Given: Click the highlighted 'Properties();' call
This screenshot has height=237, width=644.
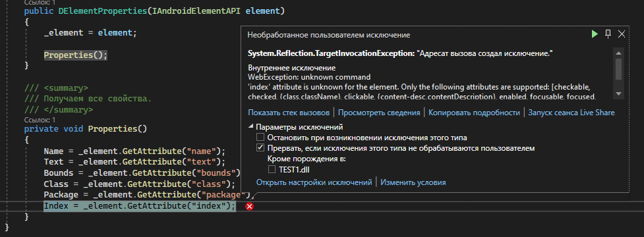Looking at the screenshot, I should (x=76, y=55).
